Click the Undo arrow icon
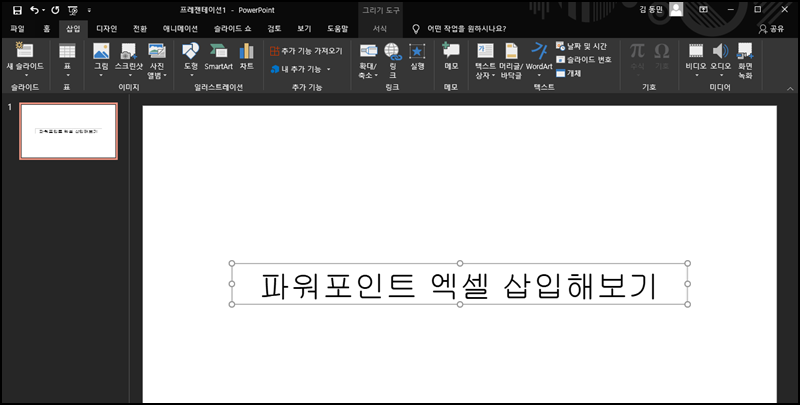 [x=34, y=10]
